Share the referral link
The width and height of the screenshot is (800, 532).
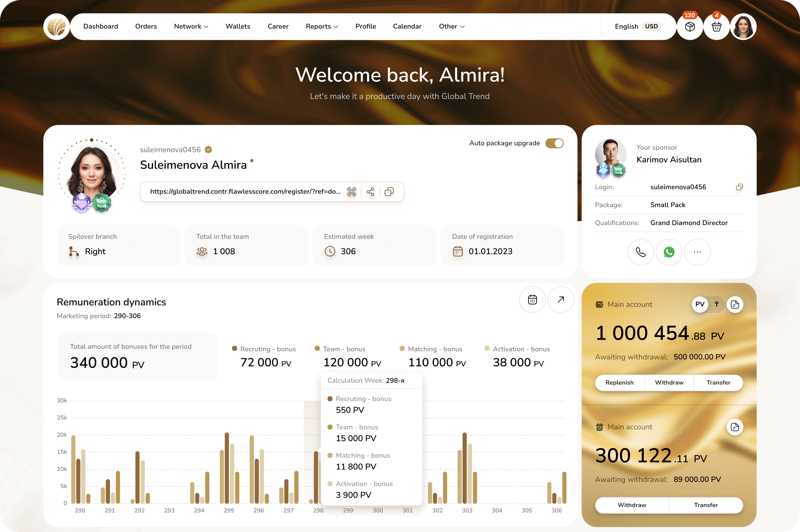tap(370, 192)
